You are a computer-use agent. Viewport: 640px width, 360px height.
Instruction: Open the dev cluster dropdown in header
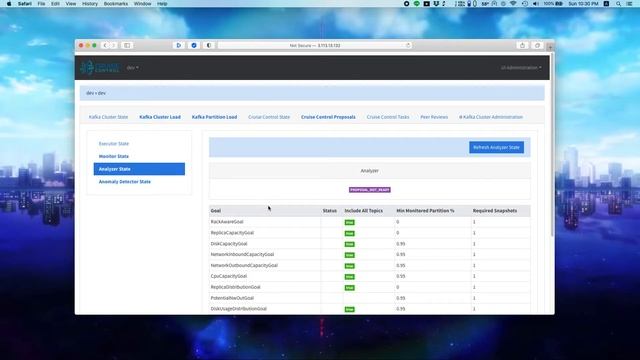click(132, 68)
